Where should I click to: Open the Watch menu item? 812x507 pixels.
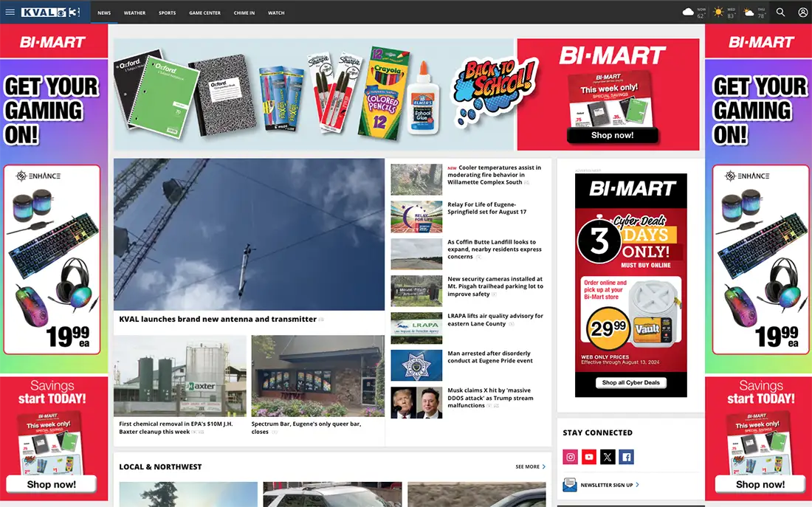point(276,13)
